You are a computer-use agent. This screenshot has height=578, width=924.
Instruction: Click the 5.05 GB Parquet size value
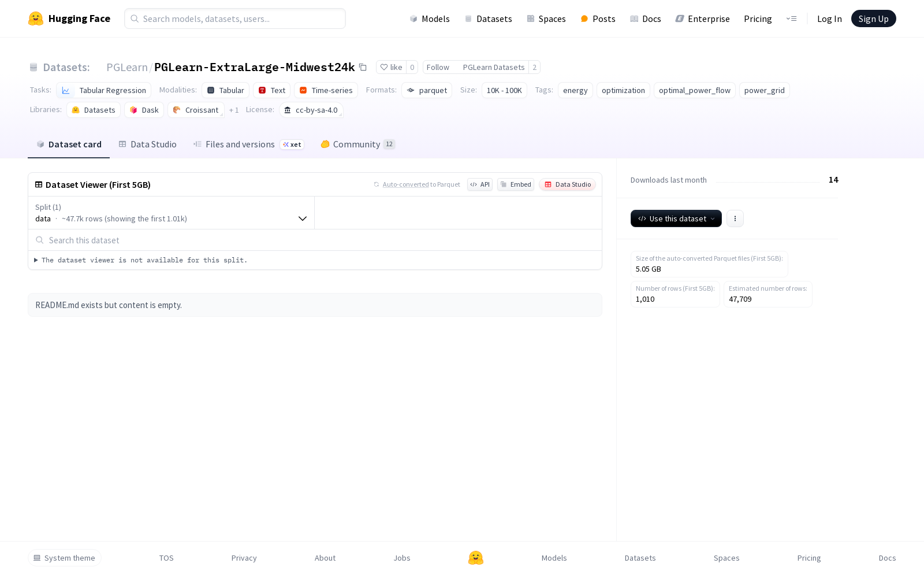[x=649, y=269]
